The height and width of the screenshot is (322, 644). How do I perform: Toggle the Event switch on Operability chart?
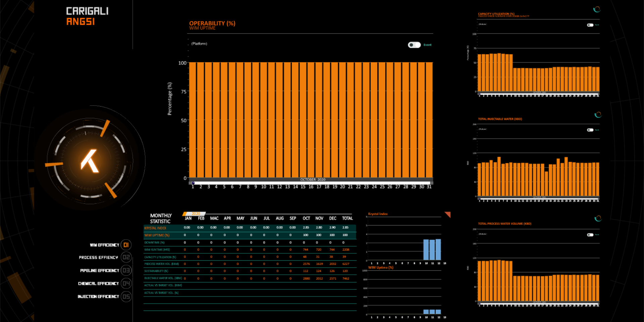[x=414, y=45]
